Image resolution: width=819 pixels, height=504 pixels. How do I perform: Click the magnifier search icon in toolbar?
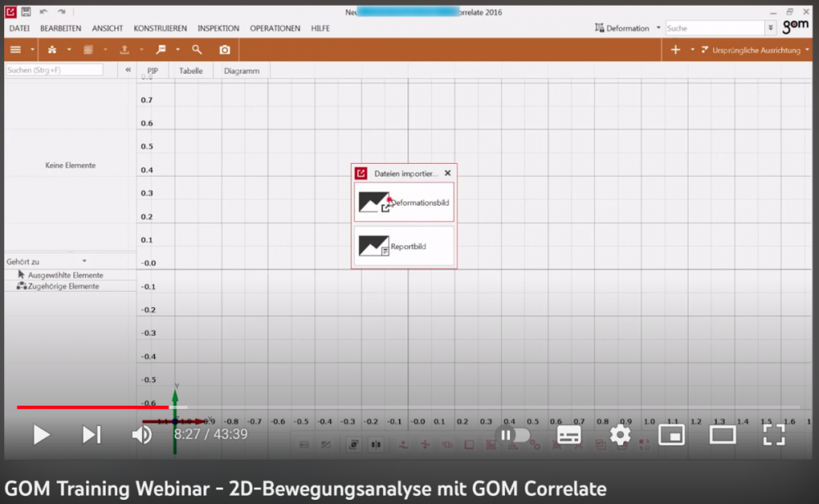(x=197, y=50)
